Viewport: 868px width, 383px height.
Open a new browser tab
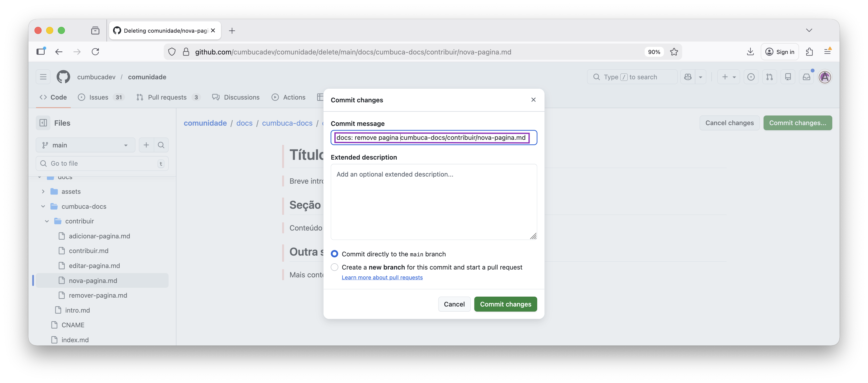[x=232, y=31]
